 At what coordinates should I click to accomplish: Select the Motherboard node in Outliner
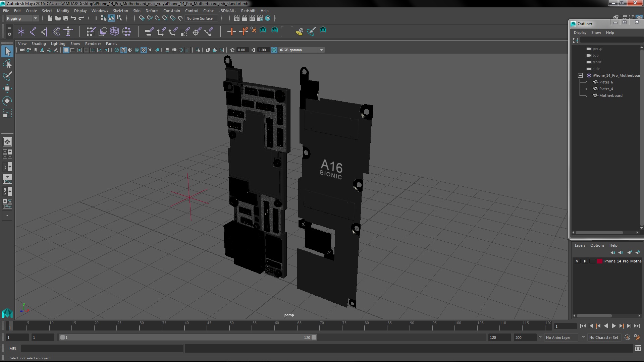click(x=610, y=96)
